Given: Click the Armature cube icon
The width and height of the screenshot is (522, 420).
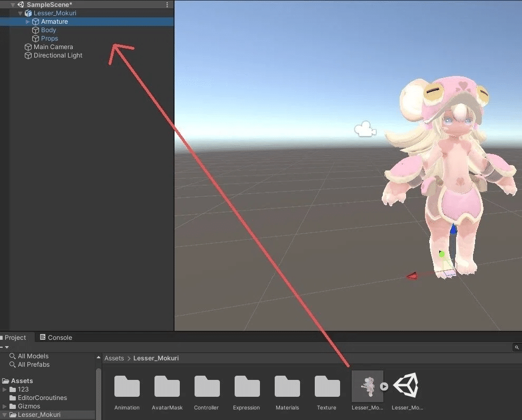Looking at the screenshot, I should (x=36, y=22).
